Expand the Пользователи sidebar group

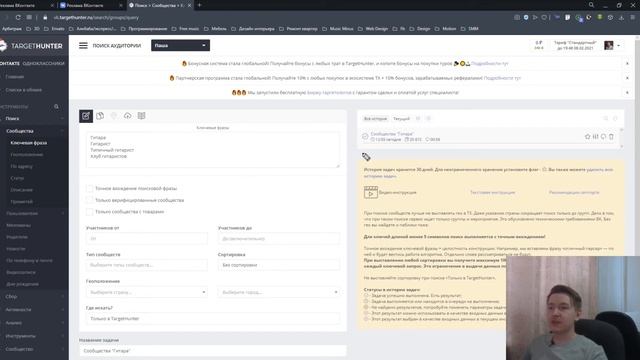[x=35, y=213]
